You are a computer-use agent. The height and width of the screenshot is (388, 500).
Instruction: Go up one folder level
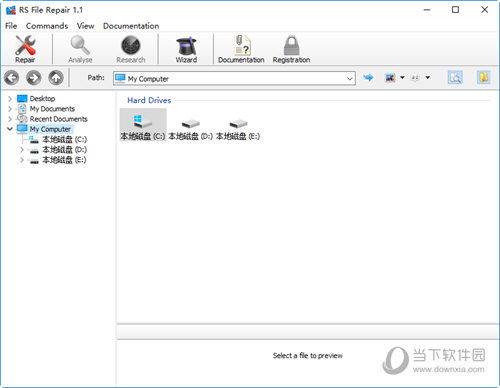[56, 78]
